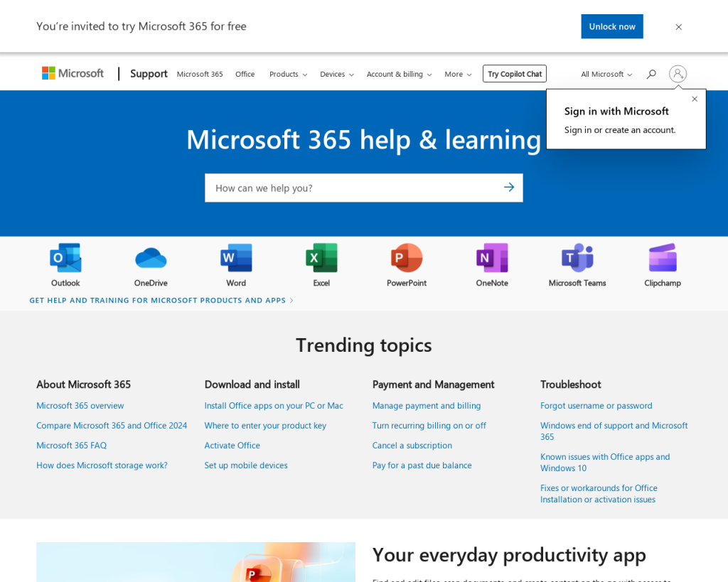
Task: Open the Cancel a subscription link
Action: click(412, 446)
